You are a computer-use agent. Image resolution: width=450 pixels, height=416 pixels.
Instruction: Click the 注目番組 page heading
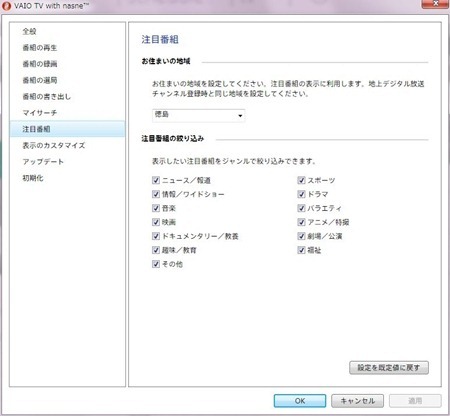pos(160,39)
